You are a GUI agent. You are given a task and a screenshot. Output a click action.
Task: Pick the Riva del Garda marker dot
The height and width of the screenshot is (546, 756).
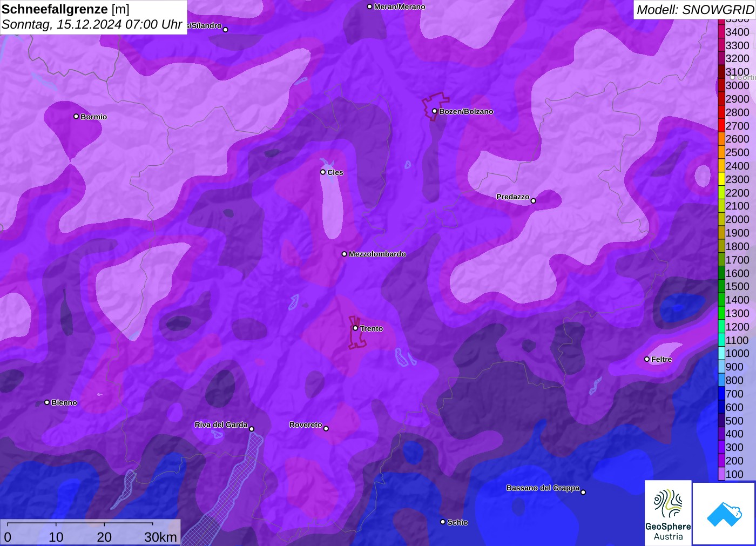(x=252, y=429)
